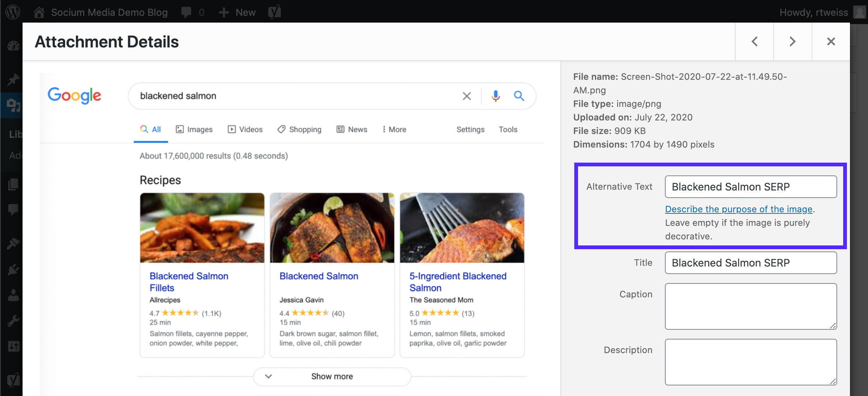
Task: Click the file name Screen-Shot-2020-07-22 text
Action: click(x=680, y=84)
